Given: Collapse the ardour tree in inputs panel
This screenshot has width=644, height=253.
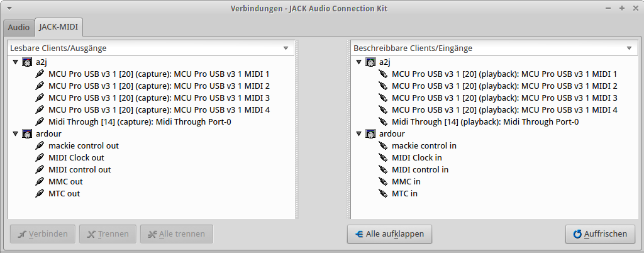Looking at the screenshot, I should pyautogui.click(x=359, y=134).
